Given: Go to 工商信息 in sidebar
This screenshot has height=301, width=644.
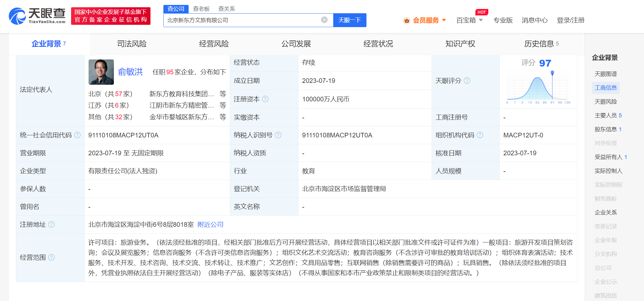Looking at the screenshot, I should (606, 88).
